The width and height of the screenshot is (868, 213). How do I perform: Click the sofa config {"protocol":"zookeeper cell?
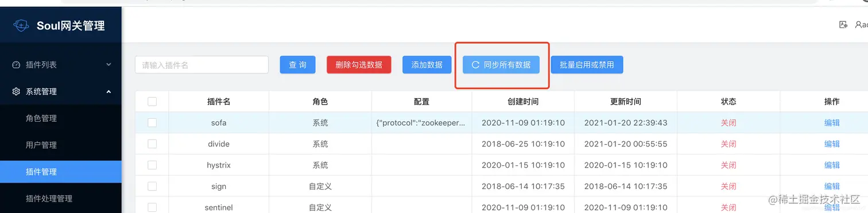click(x=421, y=123)
